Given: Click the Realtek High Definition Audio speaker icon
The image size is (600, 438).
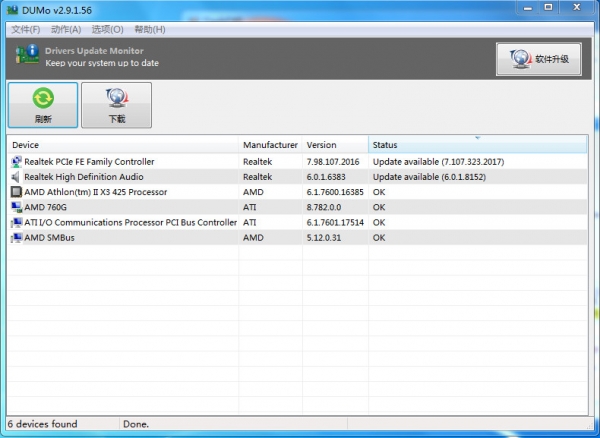Looking at the screenshot, I should (x=16, y=177).
